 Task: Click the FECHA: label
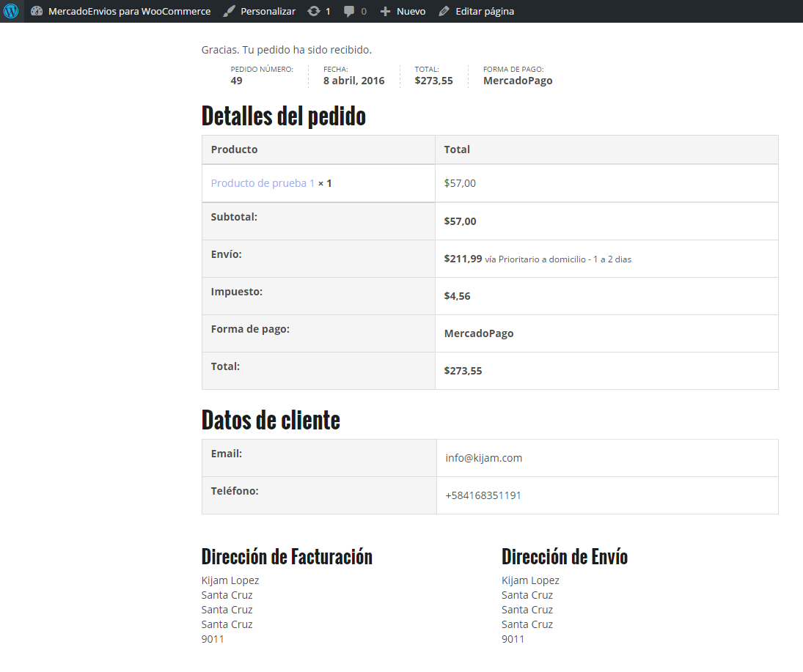[335, 69]
